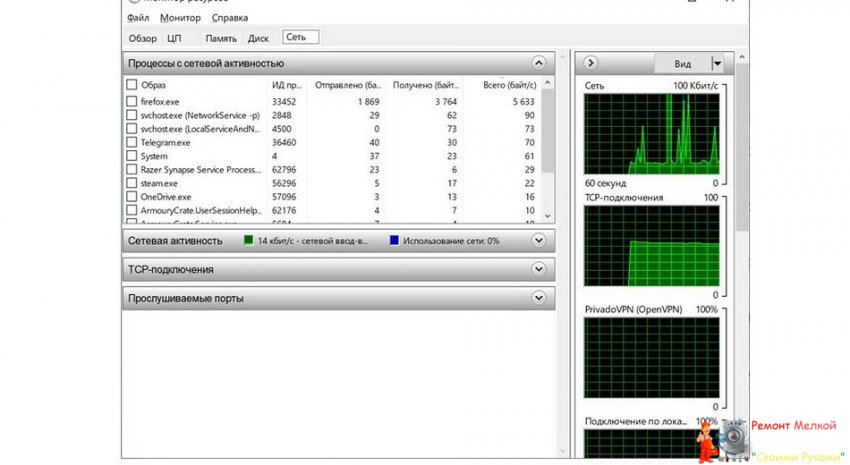The height and width of the screenshot is (465, 850).
Task: Open the Справка menu
Action: [x=230, y=17]
